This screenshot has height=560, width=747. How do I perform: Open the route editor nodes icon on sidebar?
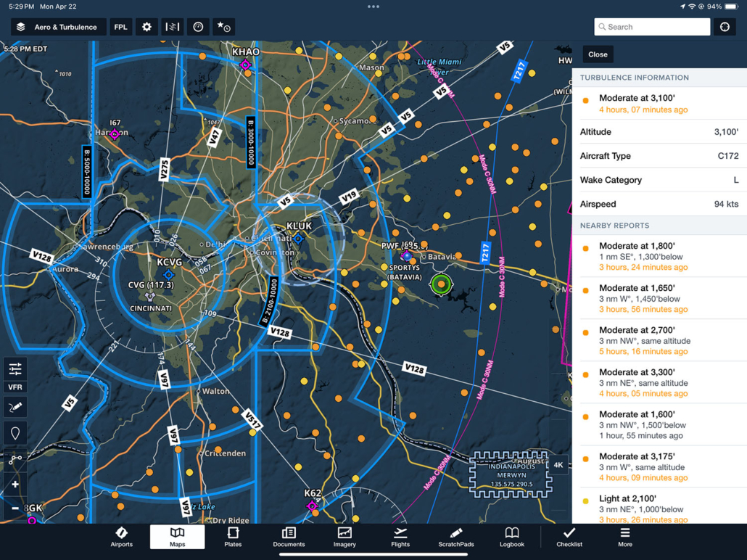click(15, 459)
